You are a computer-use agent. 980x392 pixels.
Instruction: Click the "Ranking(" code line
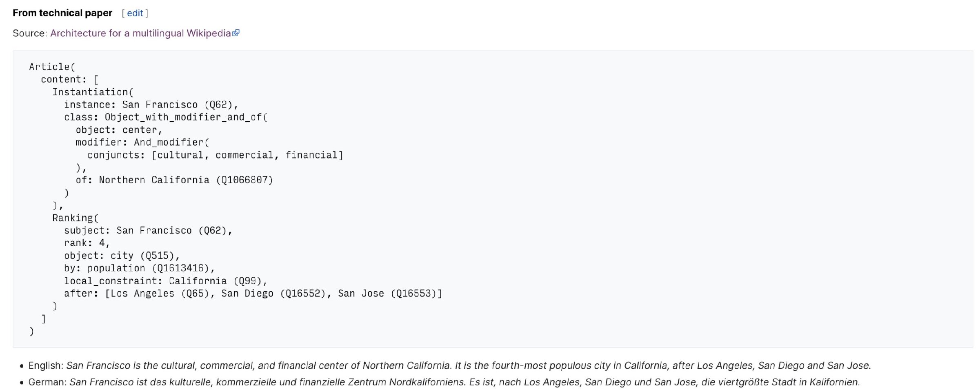(75, 218)
